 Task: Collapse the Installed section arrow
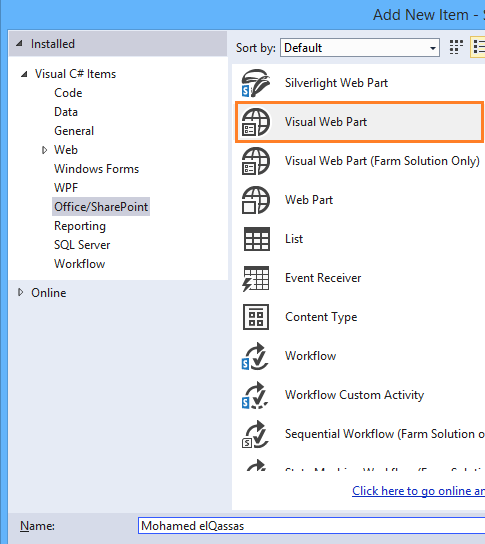pos(20,44)
